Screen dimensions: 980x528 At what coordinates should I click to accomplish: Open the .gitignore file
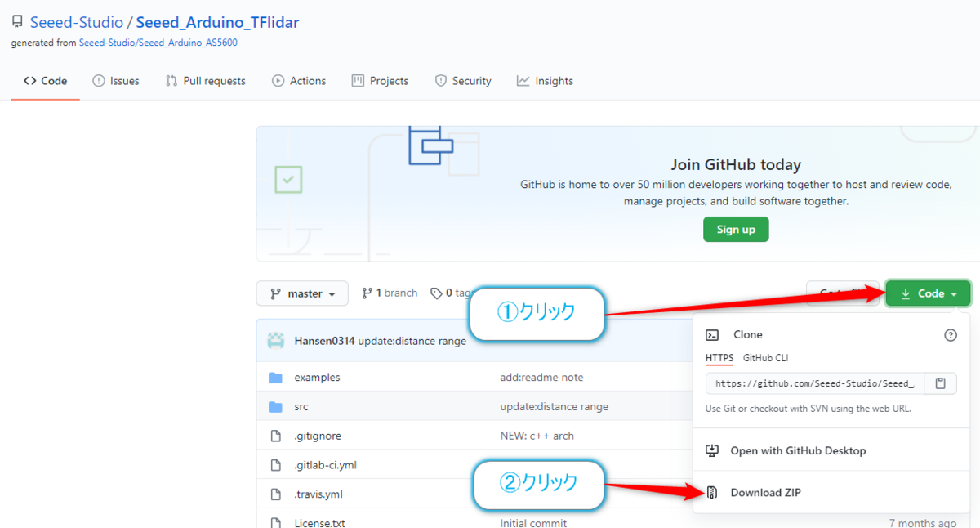click(318, 436)
